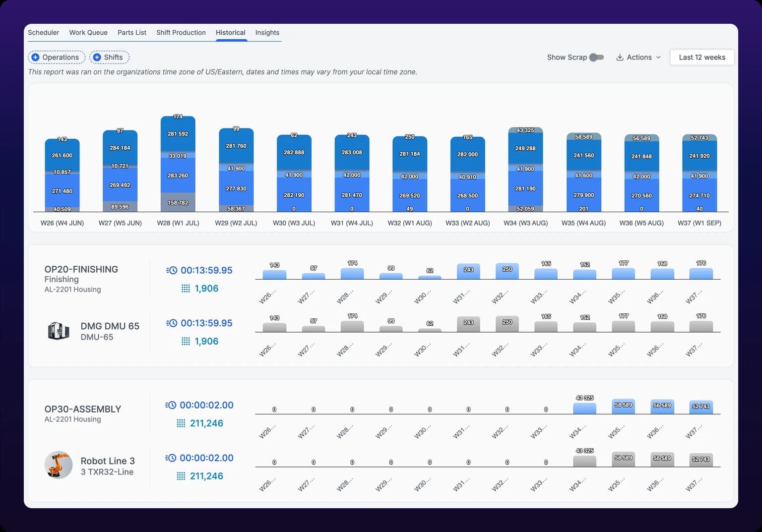This screenshot has width=762, height=532.
Task: Open the Last 12 weeks date range selector
Action: [x=702, y=58]
